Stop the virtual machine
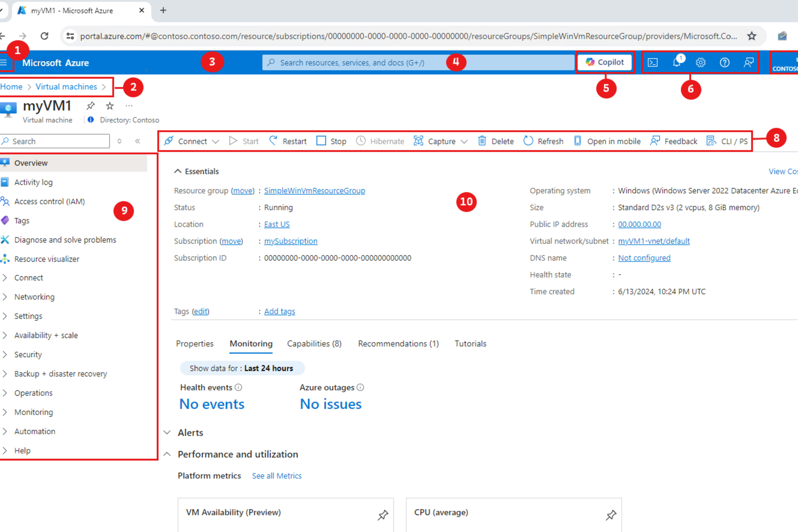798x532 pixels. coord(331,141)
